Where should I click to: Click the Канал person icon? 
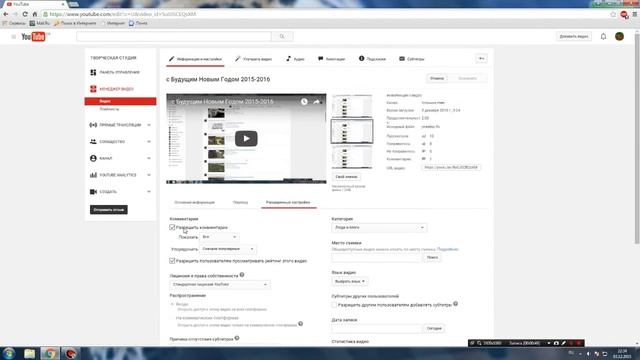coord(93,158)
